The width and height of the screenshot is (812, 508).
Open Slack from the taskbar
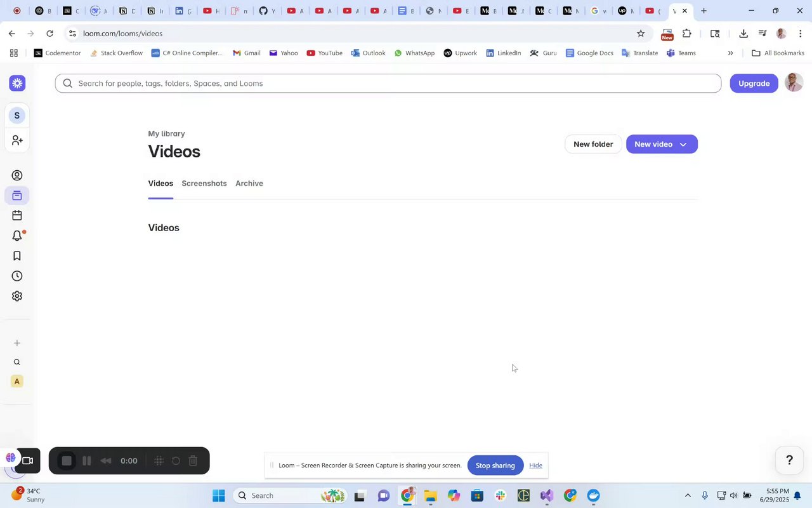(x=501, y=495)
